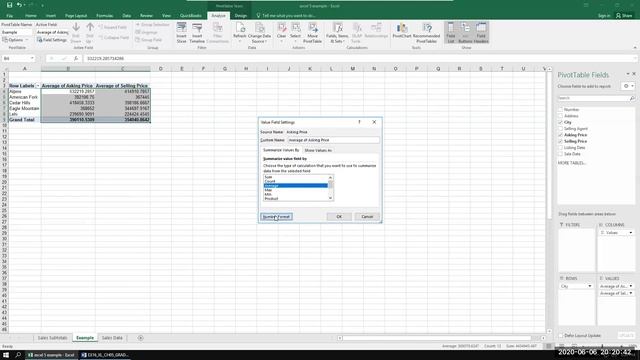Click the Recommended PivotTables icon
Viewport: 640px width, 360px height.
pyautogui.click(x=427, y=27)
